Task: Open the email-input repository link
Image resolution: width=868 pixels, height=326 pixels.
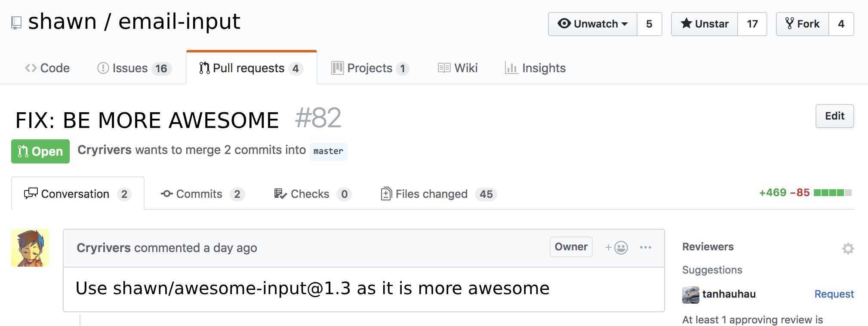Action: point(179,22)
